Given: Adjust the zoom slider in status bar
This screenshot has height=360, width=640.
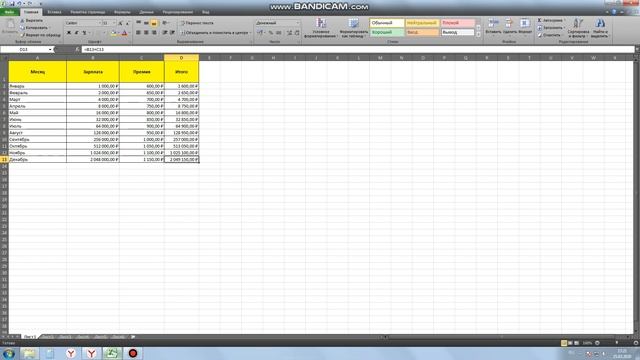Looking at the screenshot, I should point(616,343).
